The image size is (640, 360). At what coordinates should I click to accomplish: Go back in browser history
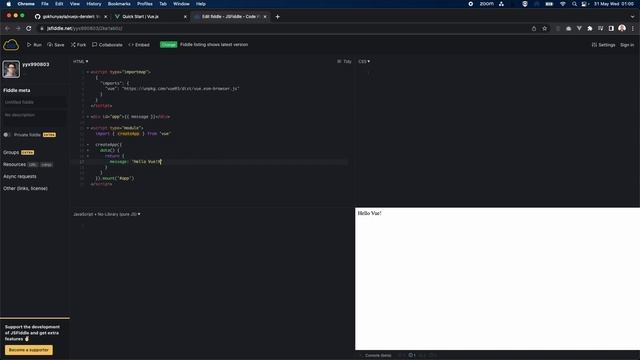pyautogui.click(x=7, y=29)
